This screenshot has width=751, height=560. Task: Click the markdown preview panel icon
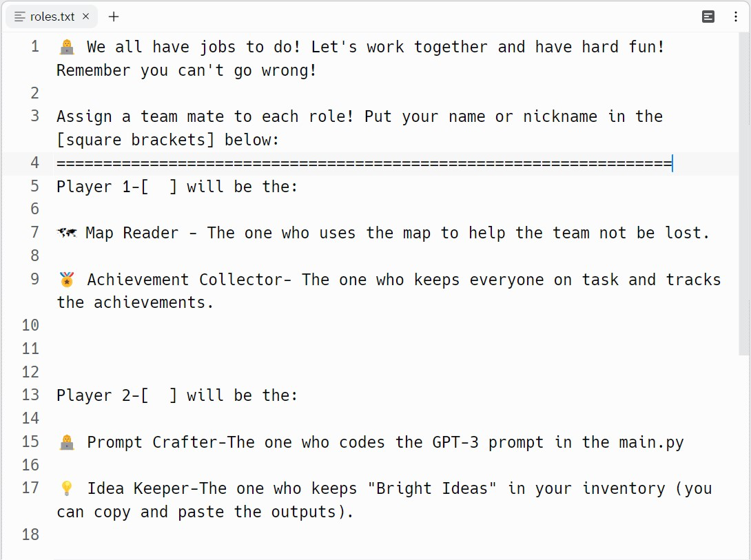708,17
